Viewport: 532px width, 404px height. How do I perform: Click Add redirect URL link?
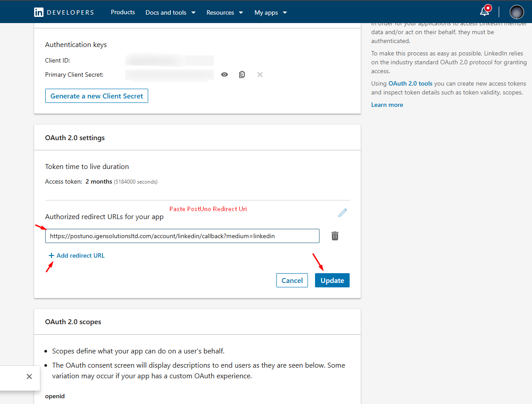(x=77, y=255)
